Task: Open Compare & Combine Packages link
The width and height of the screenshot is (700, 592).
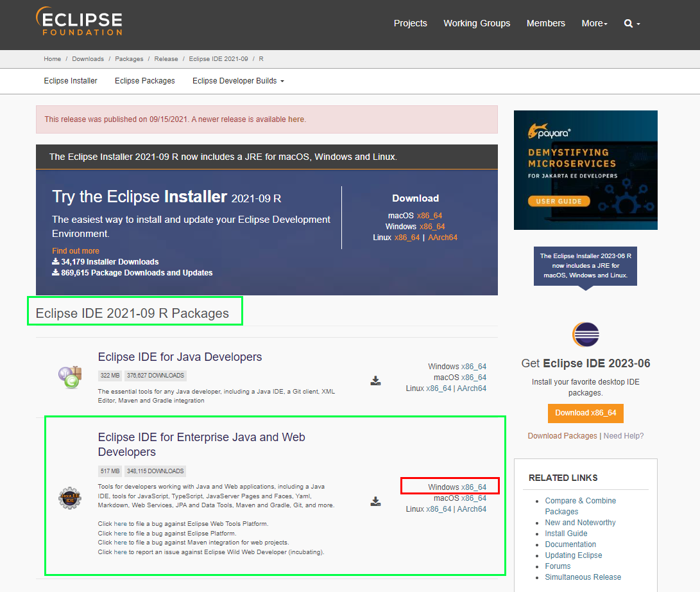Action: coord(580,506)
